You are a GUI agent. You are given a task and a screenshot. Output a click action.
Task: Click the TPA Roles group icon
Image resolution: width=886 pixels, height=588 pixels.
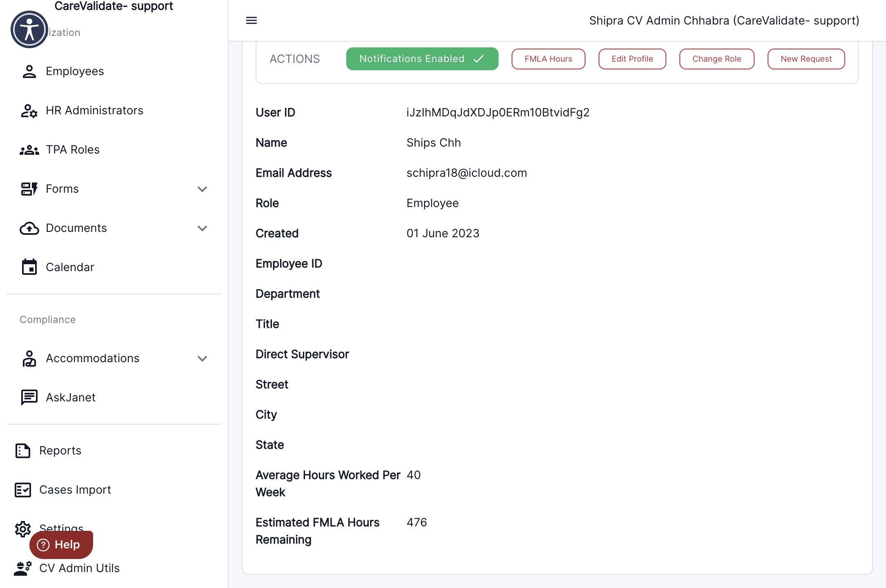[29, 150]
